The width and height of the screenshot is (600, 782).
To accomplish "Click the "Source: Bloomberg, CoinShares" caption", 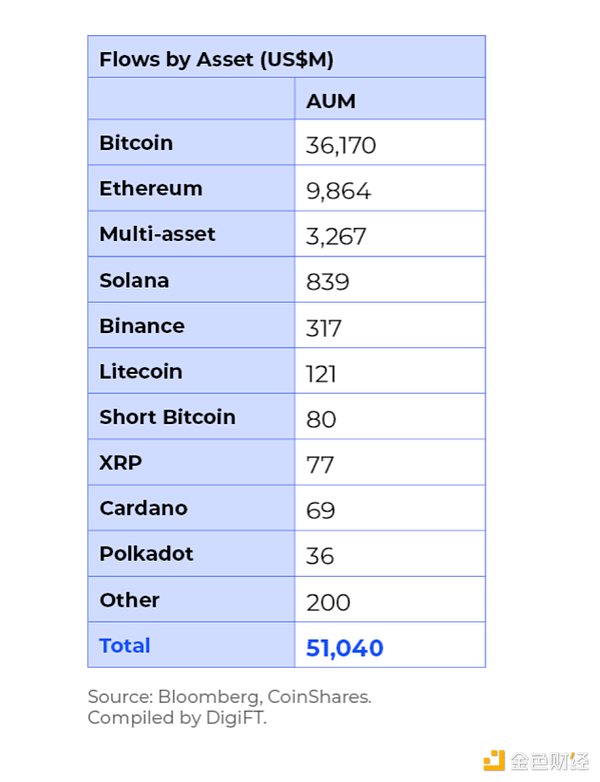I will 229,697.
